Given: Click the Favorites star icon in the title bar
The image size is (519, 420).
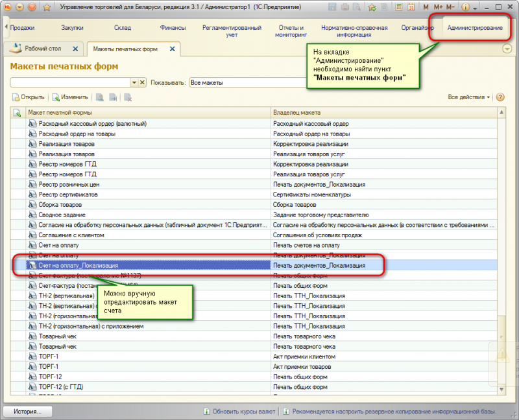Looking at the screenshot, I should point(47,7).
